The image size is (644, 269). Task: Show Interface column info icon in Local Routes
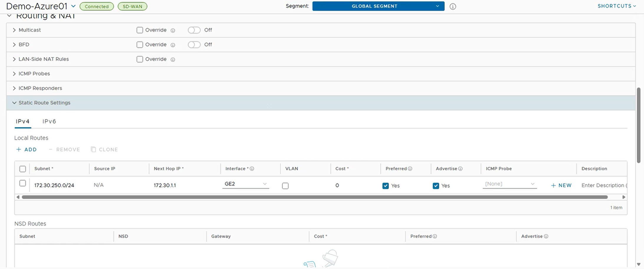[x=252, y=169]
